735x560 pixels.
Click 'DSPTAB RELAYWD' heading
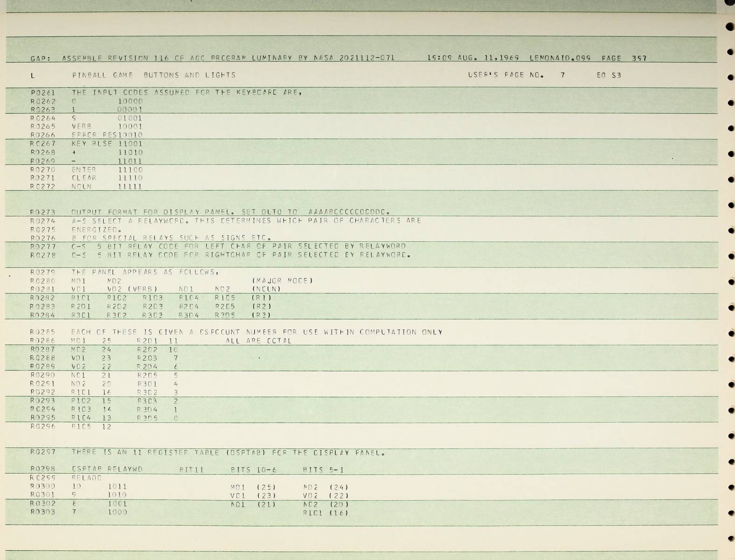pyautogui.click(x=107, y=469)
